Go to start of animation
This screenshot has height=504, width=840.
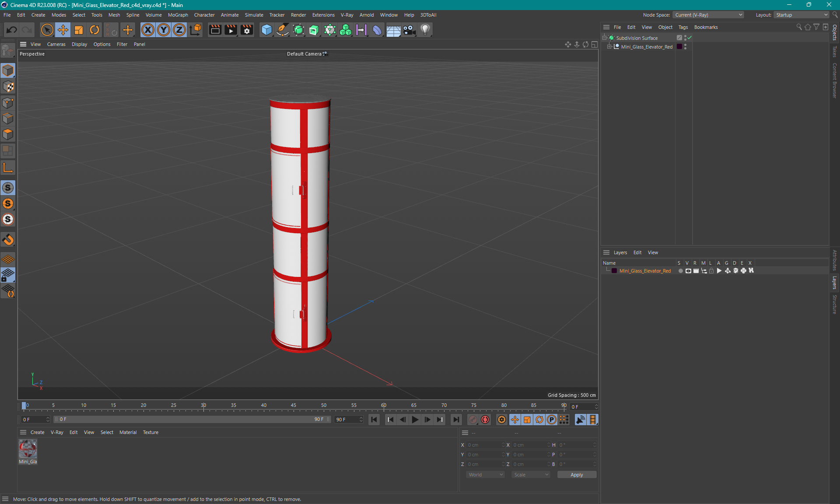[x=374, y=420]
